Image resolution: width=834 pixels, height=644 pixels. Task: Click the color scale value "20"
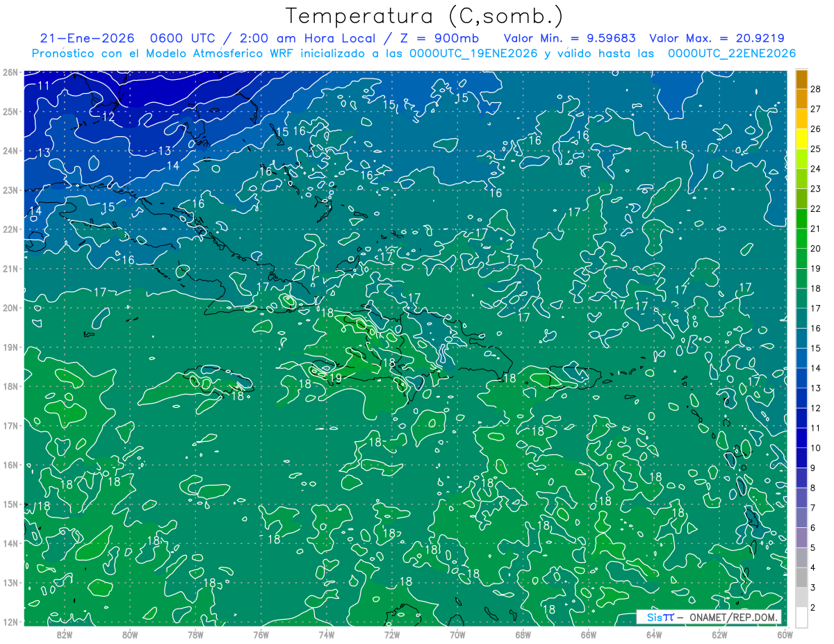(x=815, y=249)
